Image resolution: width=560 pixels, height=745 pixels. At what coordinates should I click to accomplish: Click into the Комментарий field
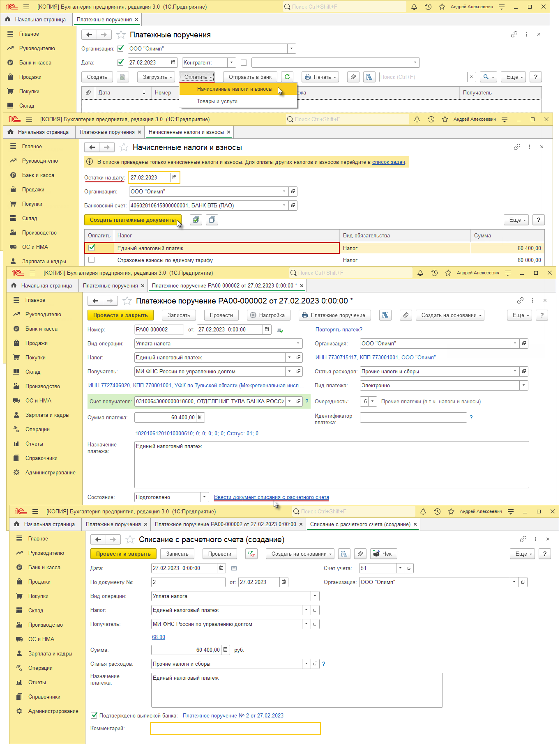[x=235, y=728]
